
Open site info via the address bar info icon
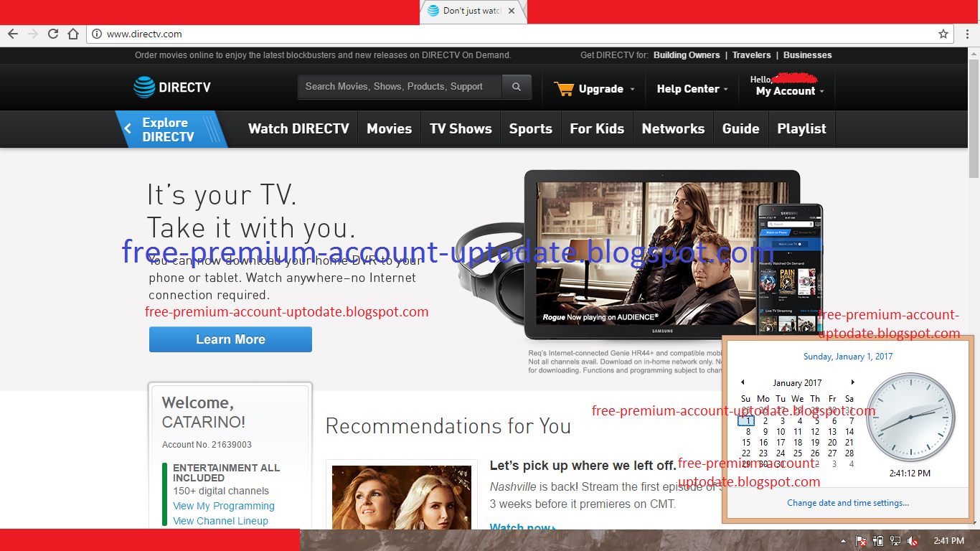95,34
